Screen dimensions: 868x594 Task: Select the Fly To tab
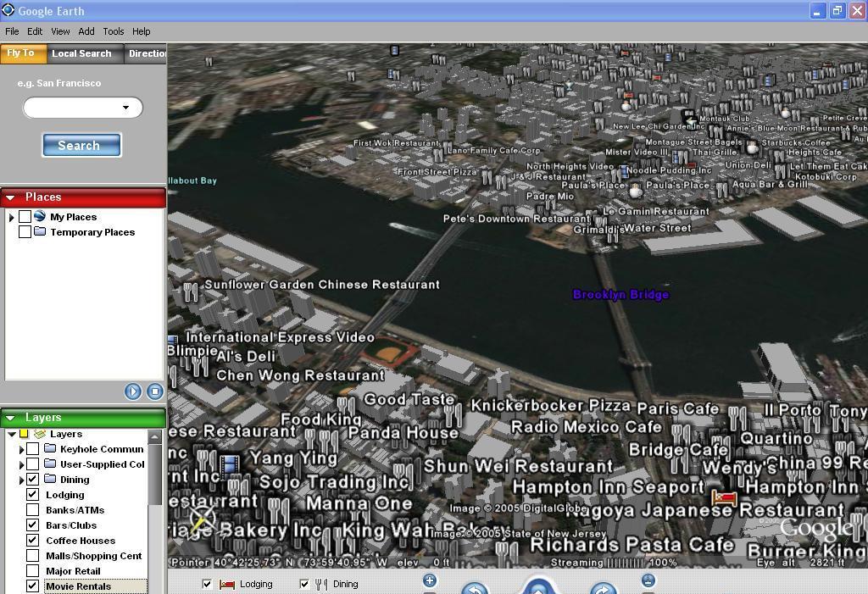point(23,53)
